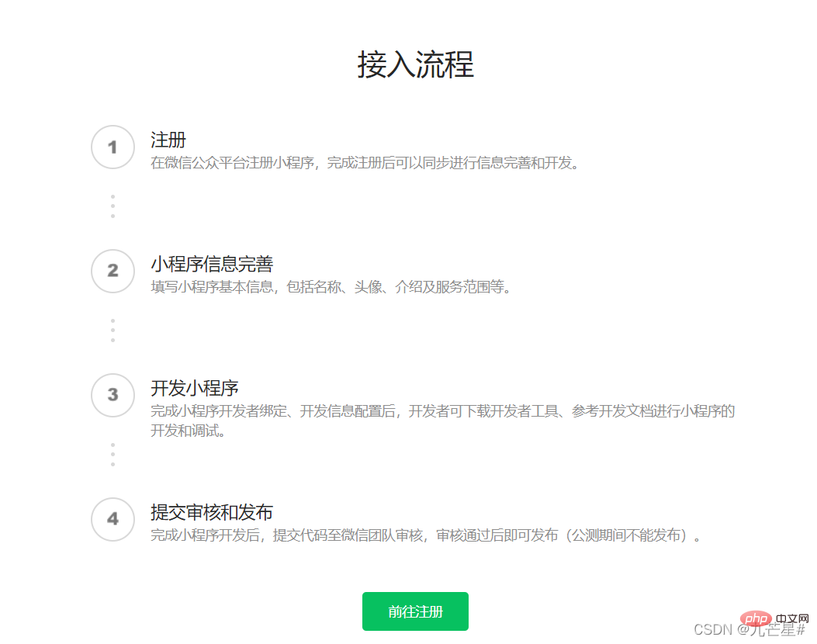Click the step 4 numbered circle

tap(112, 520)
